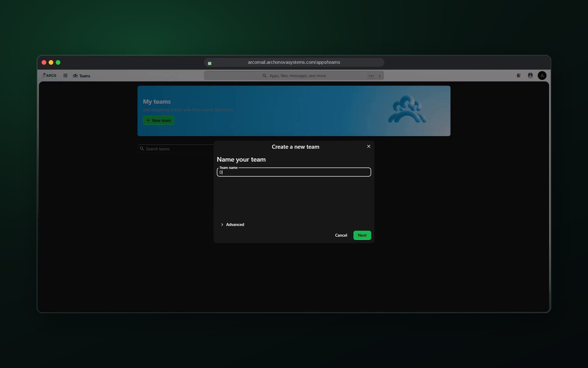Click the search magnifier icon in header bar
Image resolution: width=588 pixels, height=368 pixels.
click(265, 76)
